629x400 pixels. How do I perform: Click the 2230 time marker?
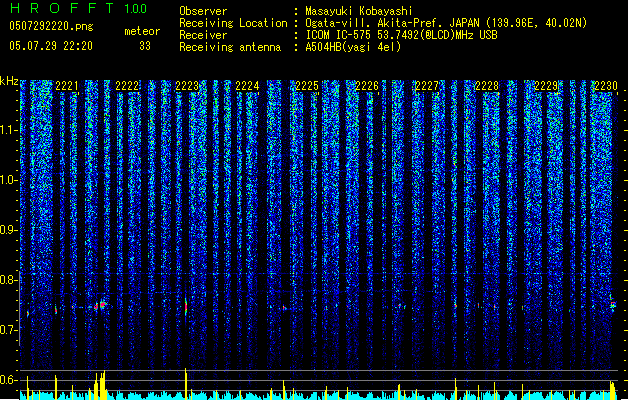pos(606,86)
